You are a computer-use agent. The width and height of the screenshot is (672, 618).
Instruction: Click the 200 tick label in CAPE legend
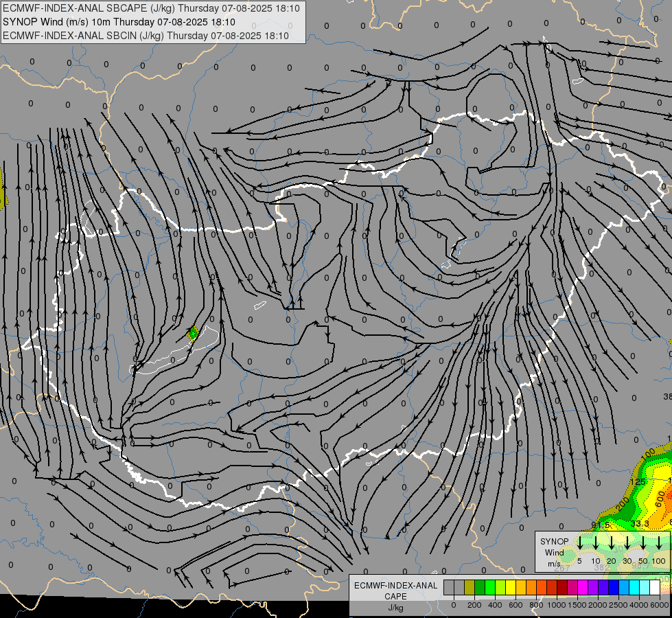click(x=474, y=605)
